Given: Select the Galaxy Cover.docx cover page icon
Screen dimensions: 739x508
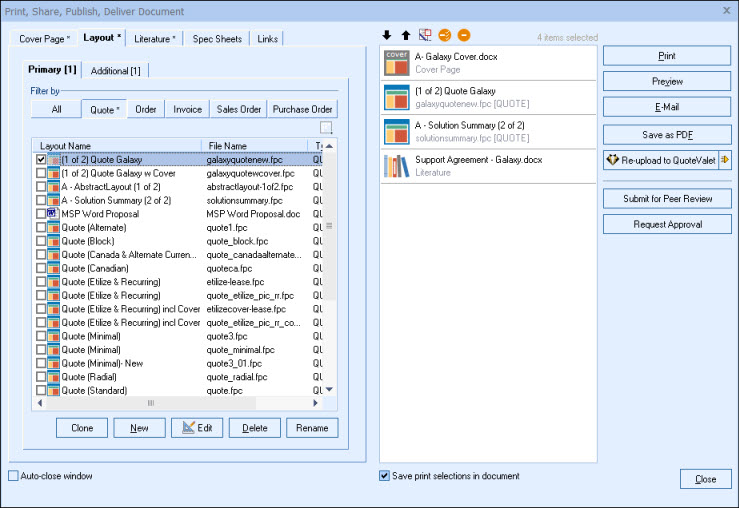Looking at the screenshot, I should pyautogui.click(x=396, y=63).
